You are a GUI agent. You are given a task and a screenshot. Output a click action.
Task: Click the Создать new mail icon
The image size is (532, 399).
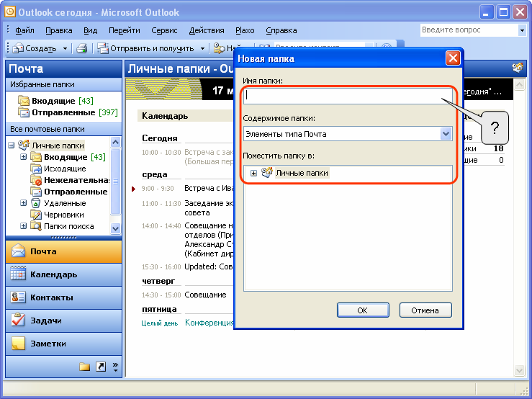18,48
